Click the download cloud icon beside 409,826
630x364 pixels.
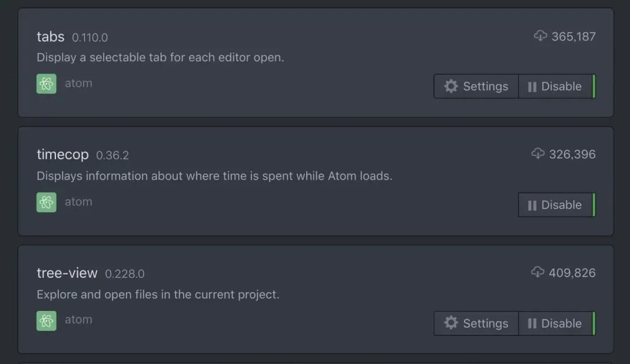(x=538, y=272)
